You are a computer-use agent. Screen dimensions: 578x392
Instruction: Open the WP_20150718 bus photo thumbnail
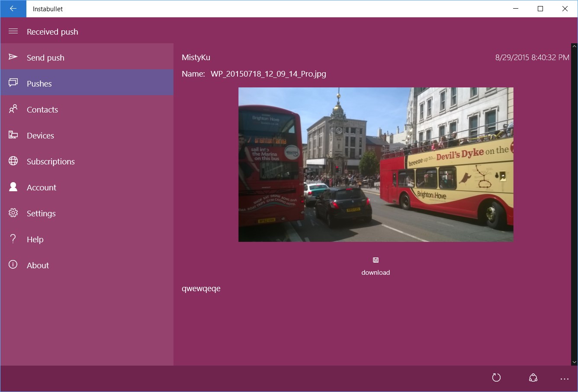pyautogui.click(x=376, y=164)
